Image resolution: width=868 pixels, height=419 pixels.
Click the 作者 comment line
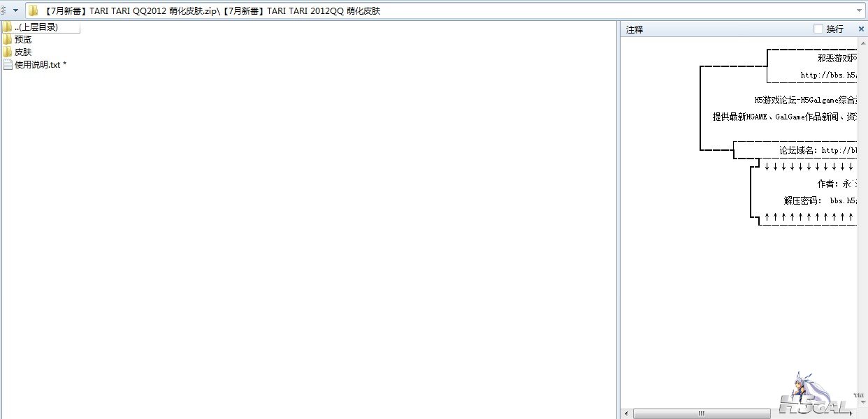click(x=838, y=184)
